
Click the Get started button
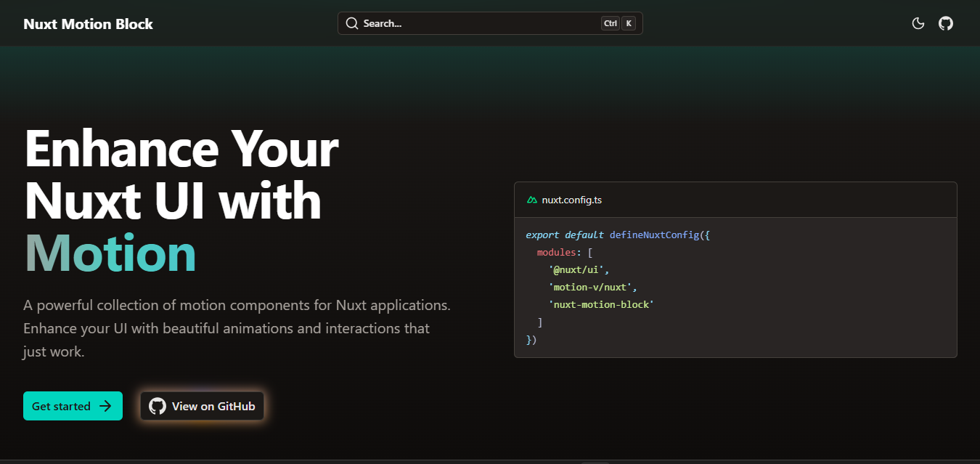73,406
